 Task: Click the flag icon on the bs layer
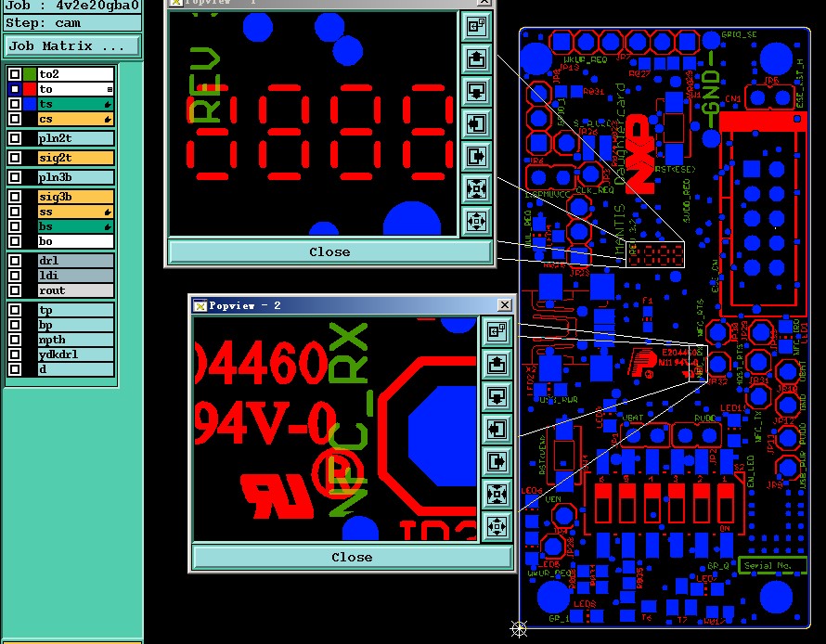(x=108, y=226)
